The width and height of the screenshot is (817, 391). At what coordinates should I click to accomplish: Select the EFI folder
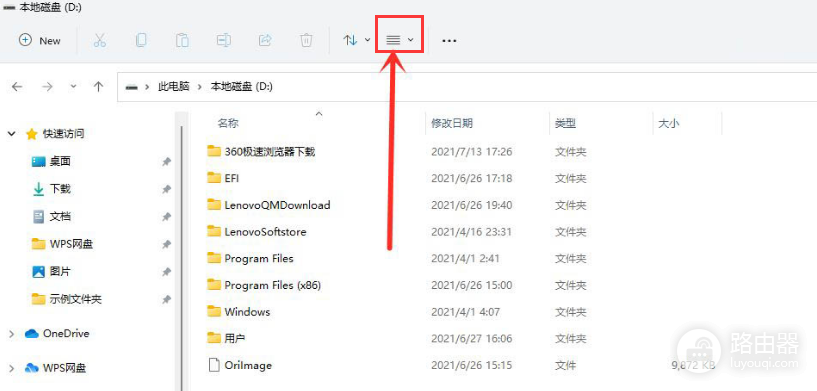click(231, 178)
